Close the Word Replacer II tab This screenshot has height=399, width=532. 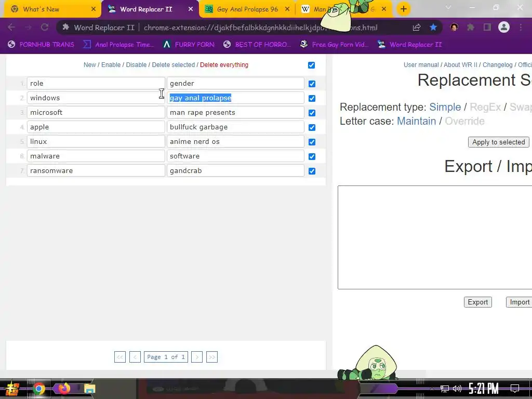[191, 9]
